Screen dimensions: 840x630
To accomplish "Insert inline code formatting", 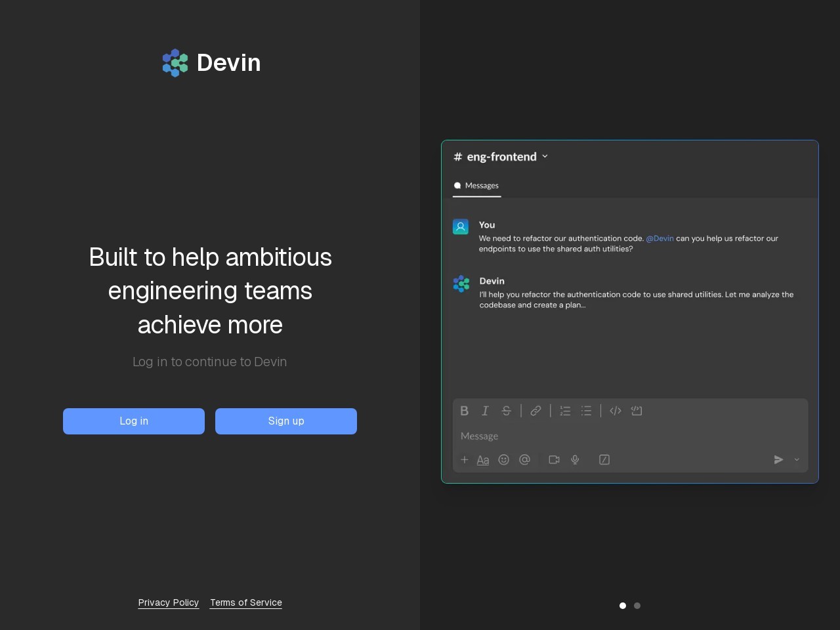I will 615,410.
